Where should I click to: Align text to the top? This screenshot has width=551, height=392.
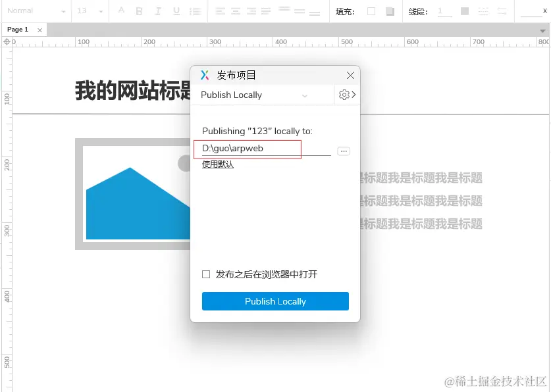(284, 9)
